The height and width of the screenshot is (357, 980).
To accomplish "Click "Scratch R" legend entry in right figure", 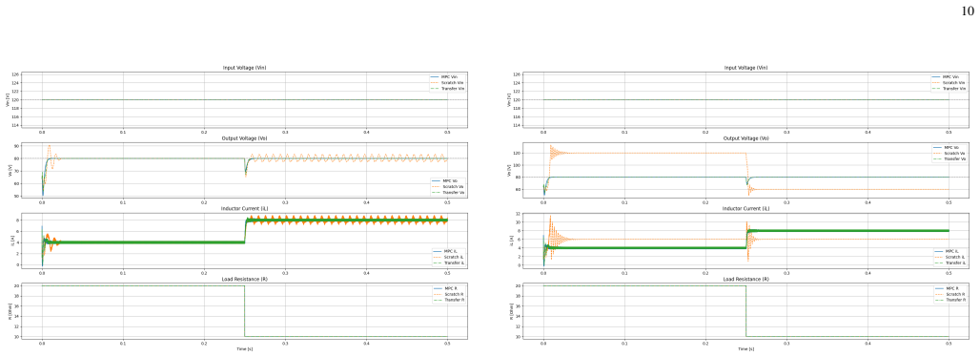I will coord(950,294).
